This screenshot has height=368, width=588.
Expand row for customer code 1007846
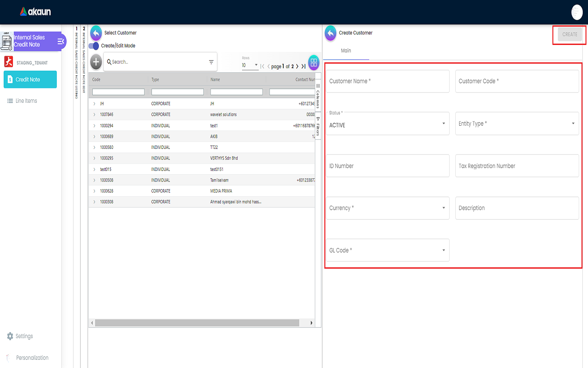pyautogui.click(x=94, y=115)
